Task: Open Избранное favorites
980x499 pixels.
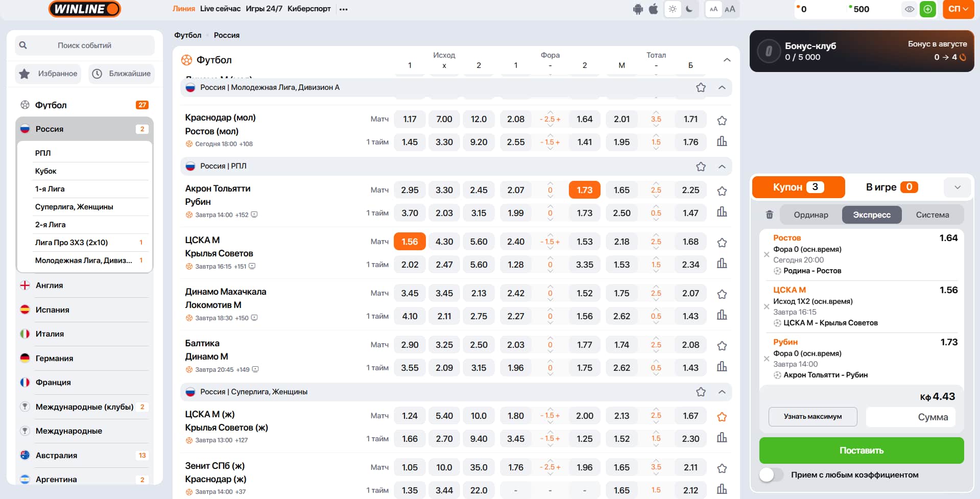Action: (x=49, y=74)
